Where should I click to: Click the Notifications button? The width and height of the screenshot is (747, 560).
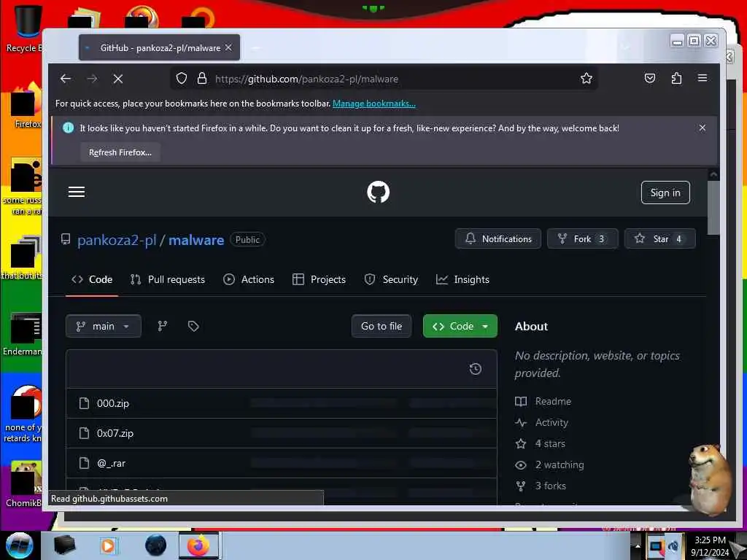pos(498,238)
